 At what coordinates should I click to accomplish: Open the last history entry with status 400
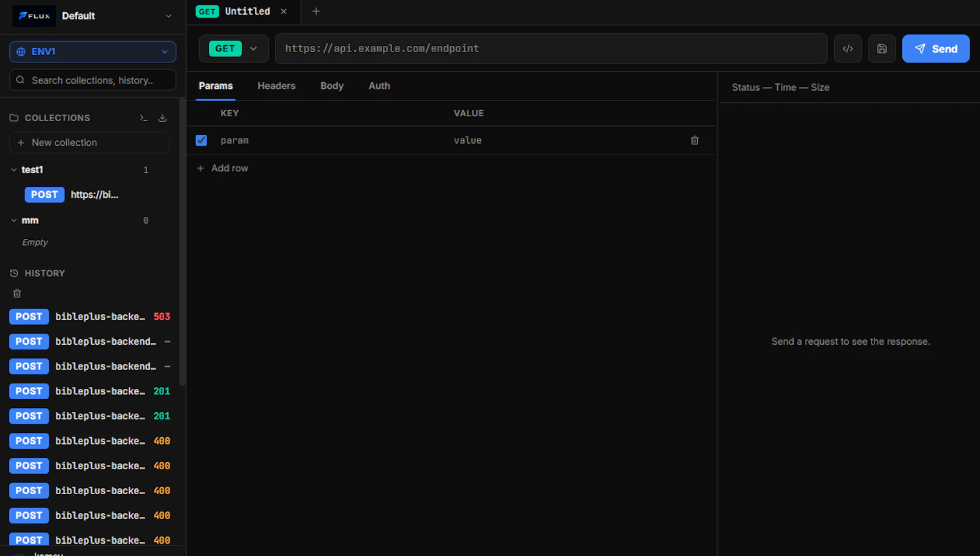click(x=90, y=540)
